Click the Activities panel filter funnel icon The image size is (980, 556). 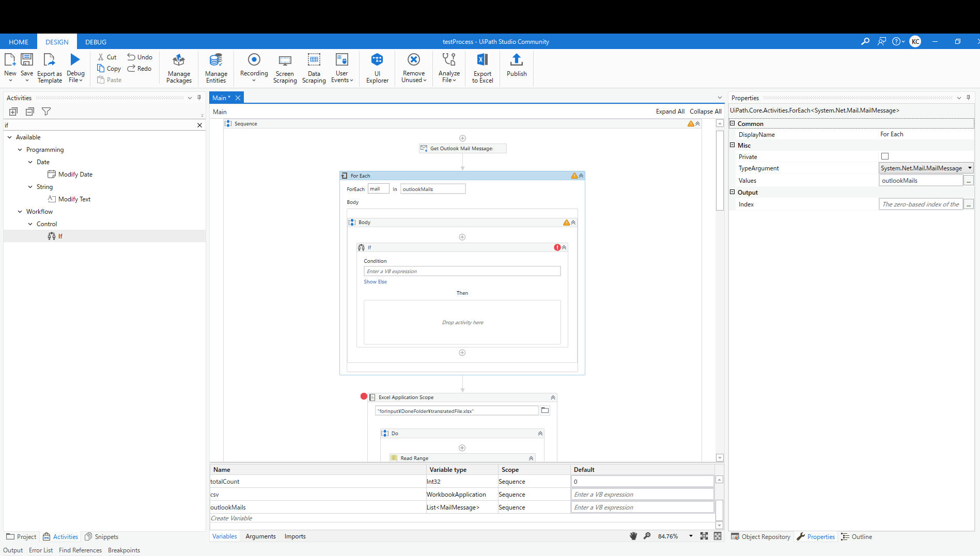[x=46, y=112]
